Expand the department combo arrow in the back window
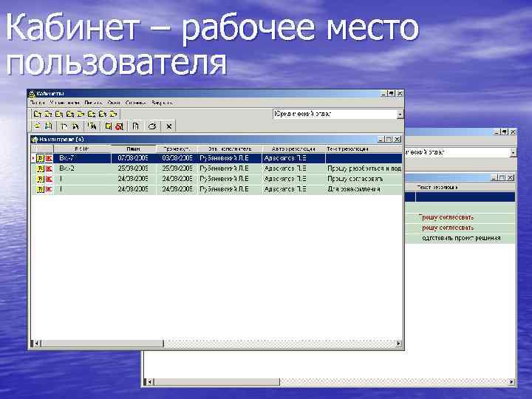 [513, 153]
